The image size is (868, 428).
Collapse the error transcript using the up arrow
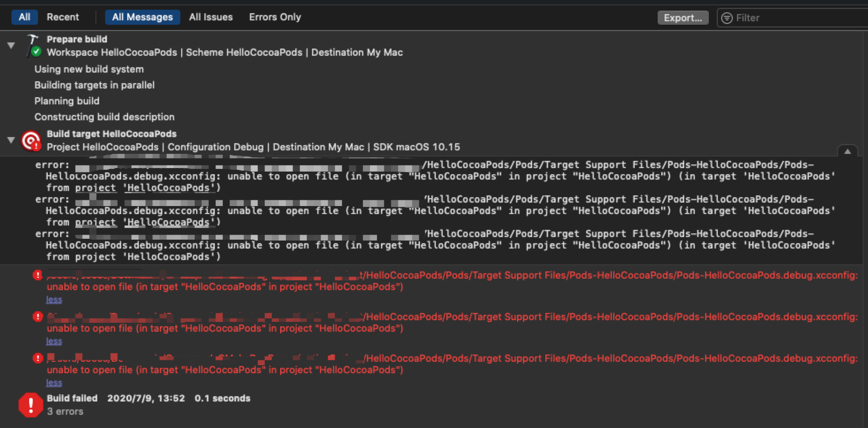tap(847, 151)
